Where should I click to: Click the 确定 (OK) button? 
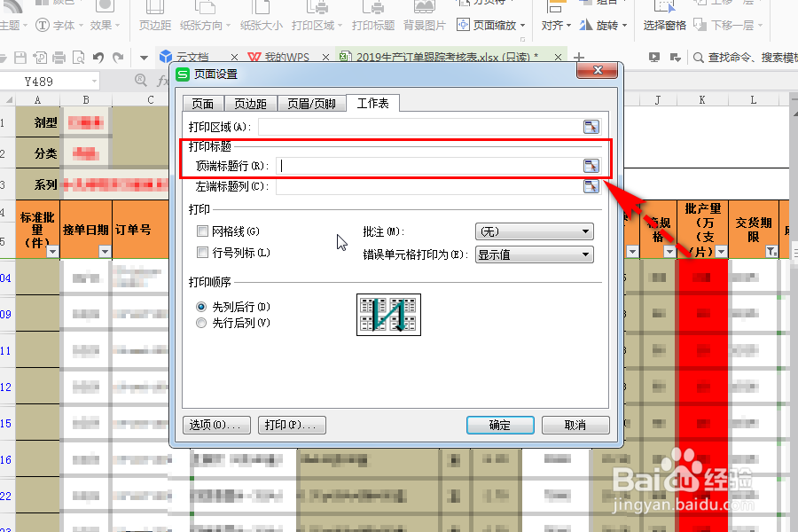(499, 425)
